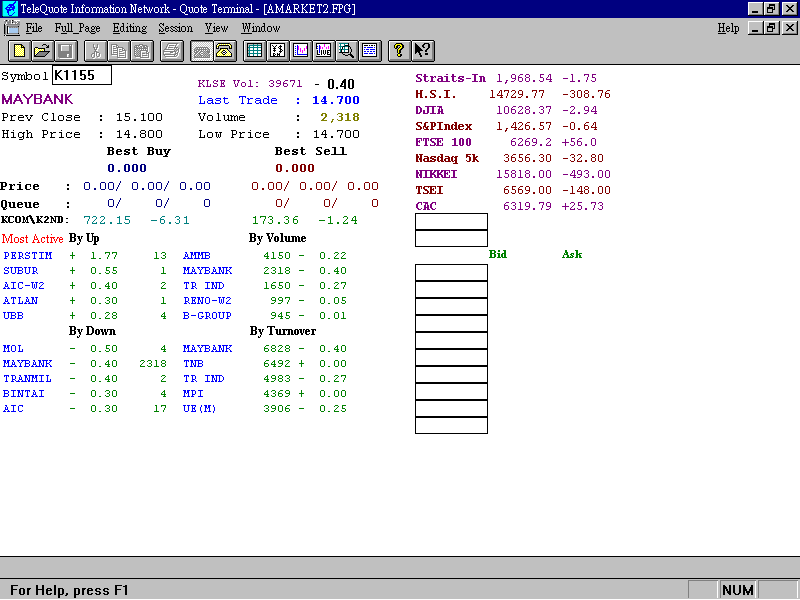Open the LIVE chart icon
This screenshot has width=800, height=600.
[x=323, y=51]
